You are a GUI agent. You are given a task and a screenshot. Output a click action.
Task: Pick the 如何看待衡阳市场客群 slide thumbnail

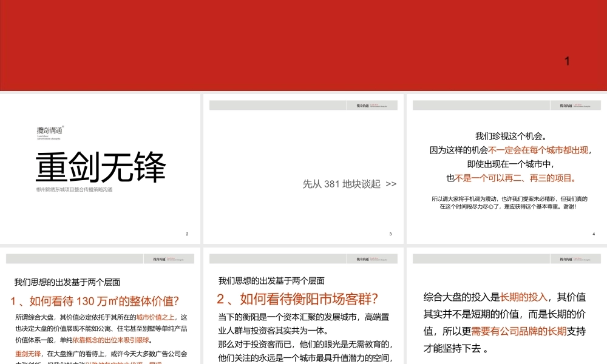coord(303,306)
